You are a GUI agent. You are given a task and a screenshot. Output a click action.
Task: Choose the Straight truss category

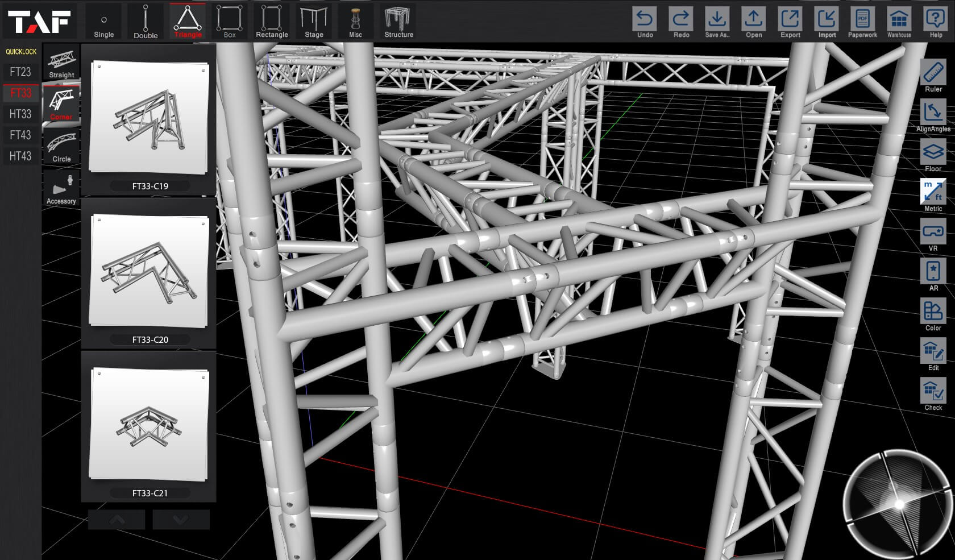coord(61,64)
